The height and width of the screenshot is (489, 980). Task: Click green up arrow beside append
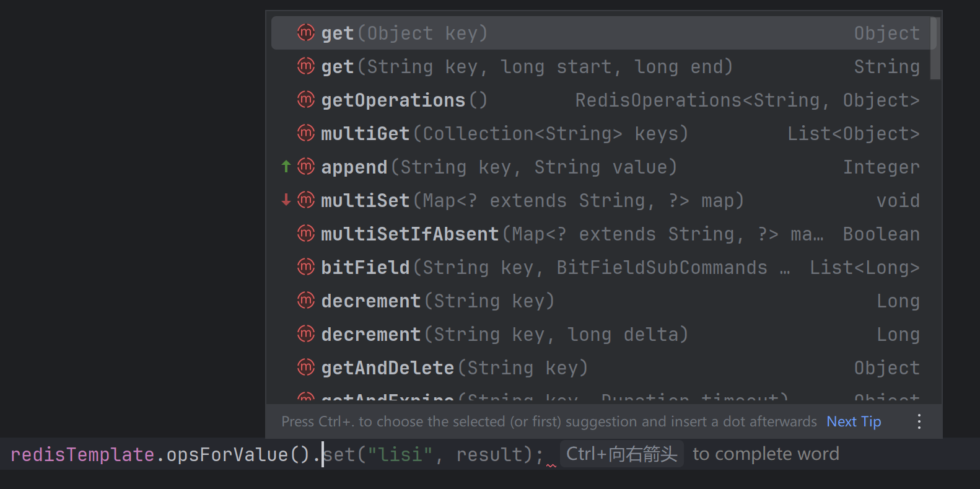point(286,166)
